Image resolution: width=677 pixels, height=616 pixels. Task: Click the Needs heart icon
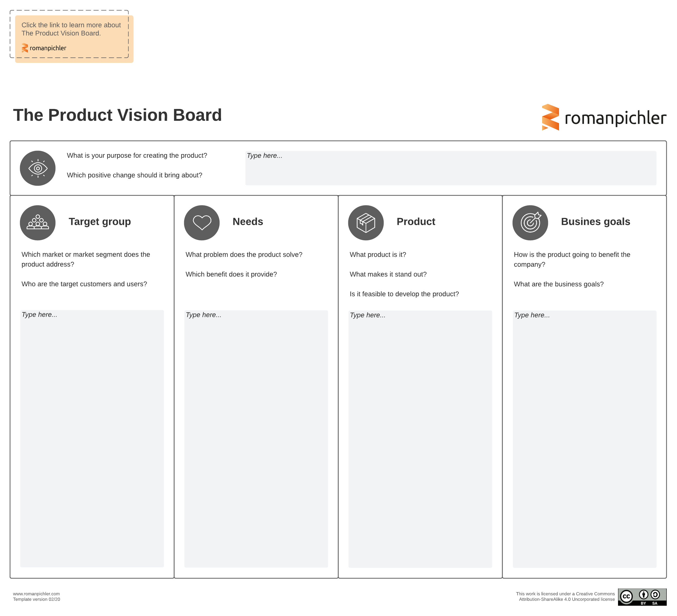click(x=202, y=223)
